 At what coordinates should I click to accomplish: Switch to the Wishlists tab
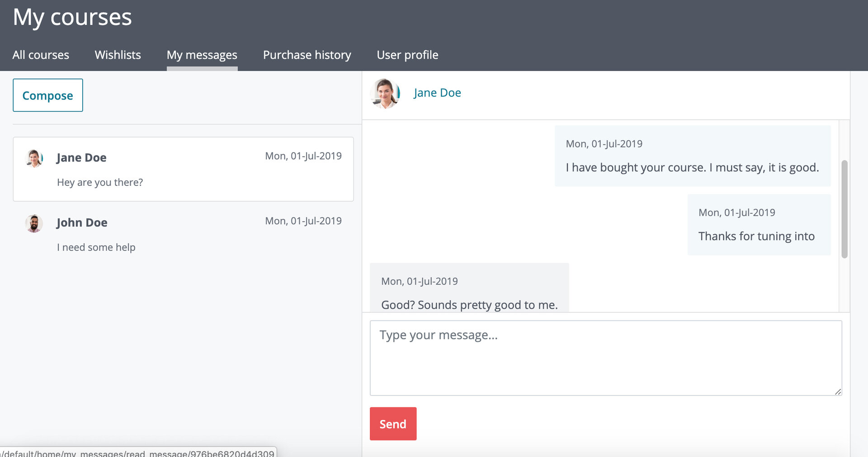tap(118, 55)
